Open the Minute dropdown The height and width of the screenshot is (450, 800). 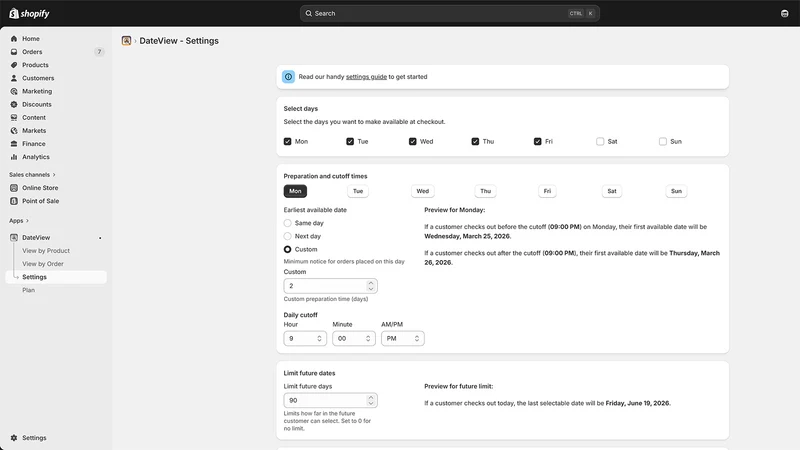coord(354,338)
